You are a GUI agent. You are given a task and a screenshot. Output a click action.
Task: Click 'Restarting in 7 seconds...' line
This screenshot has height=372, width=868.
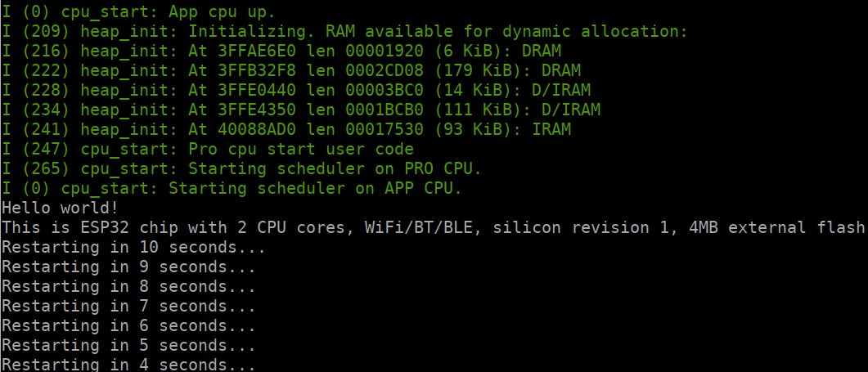click(x=128, y=307)
